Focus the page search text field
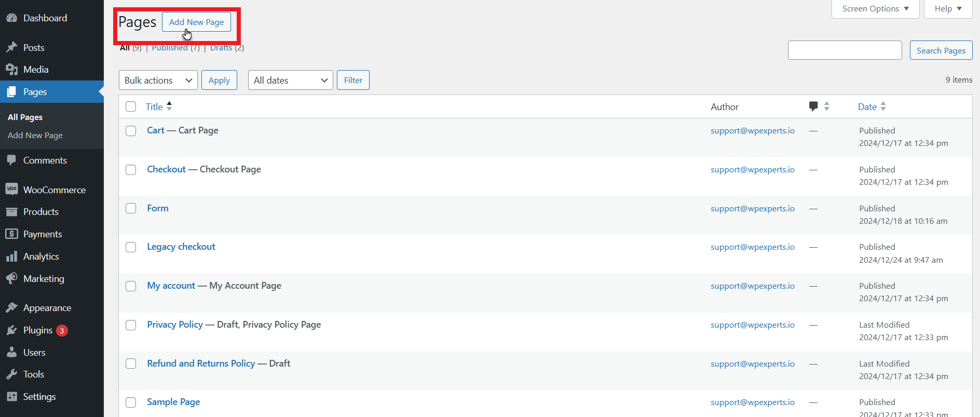 point(845,50)
